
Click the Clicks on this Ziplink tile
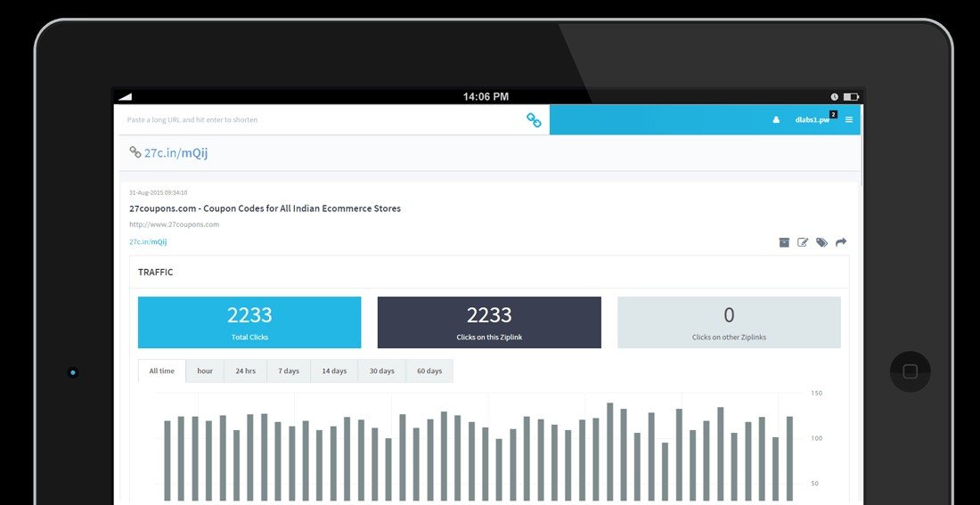point(489,322)
